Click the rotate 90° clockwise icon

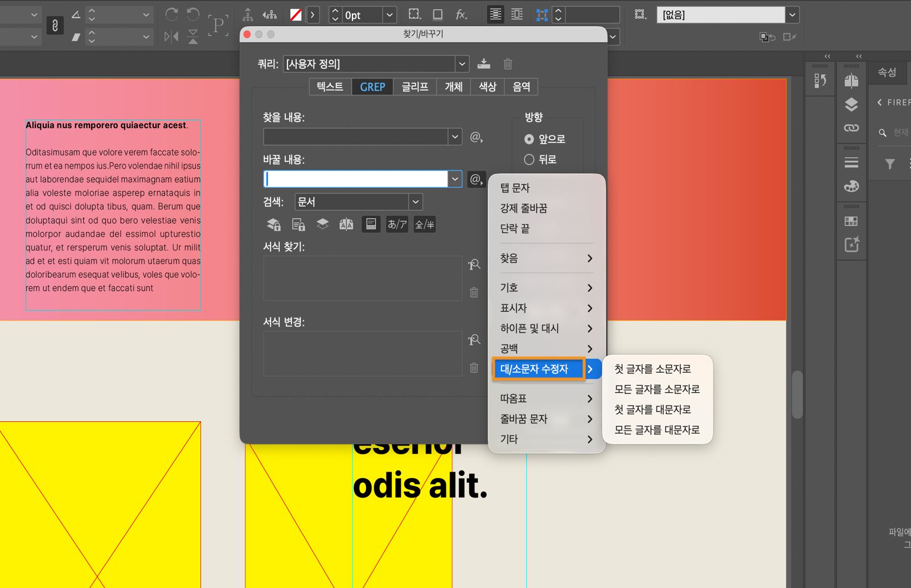tap(171, 14)
